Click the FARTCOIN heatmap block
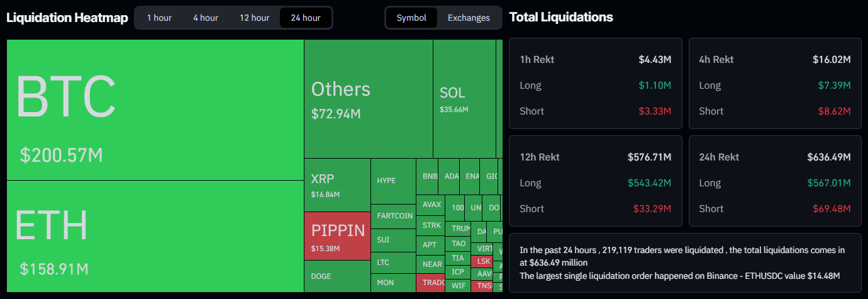Viewport: 868px width, 299px height. (393, 216)
